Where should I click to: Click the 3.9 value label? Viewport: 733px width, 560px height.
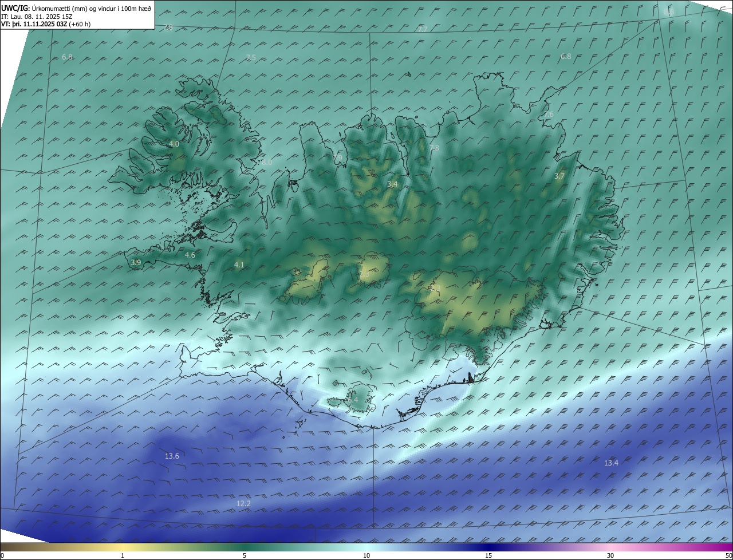click(136, 263)
